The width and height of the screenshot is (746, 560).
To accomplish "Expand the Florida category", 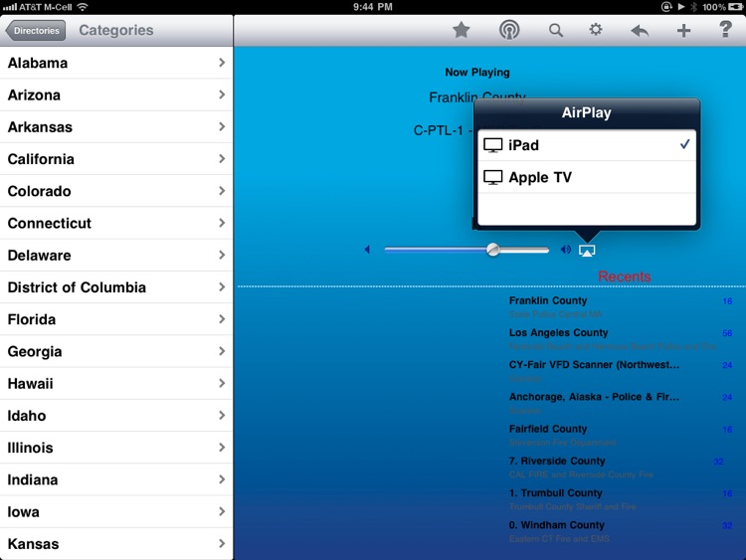I will [x=116, y=319].
